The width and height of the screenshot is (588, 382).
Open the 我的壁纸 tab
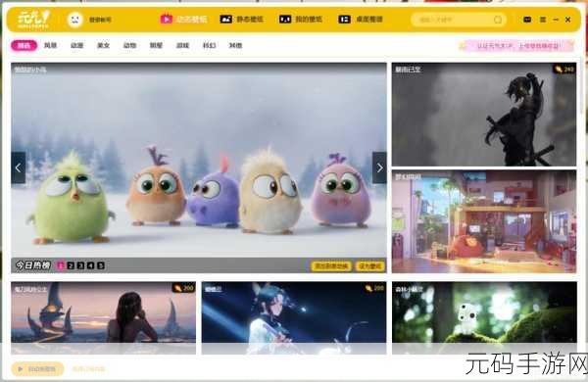(301, 20)
